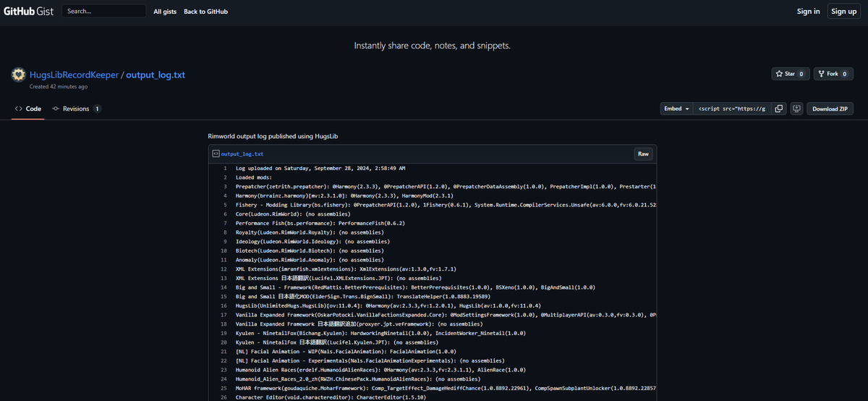This screenshot has height=401, width=868.
Task: Click the 'Created 42 minutes ago' text
Action: [x=59, y=86]
